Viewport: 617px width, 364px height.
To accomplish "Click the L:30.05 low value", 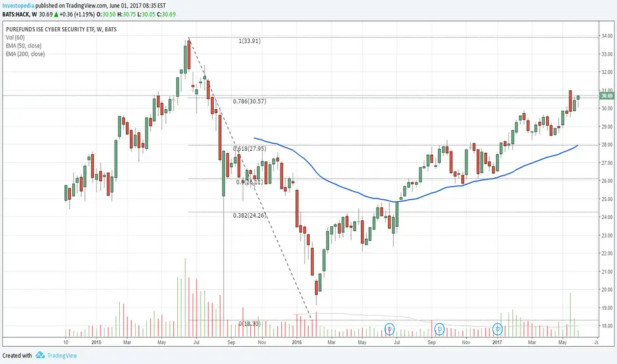I will [x=146, y=15].
